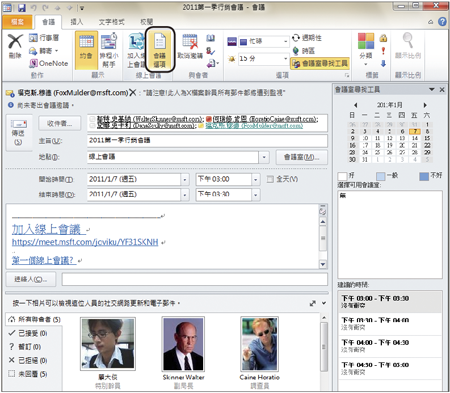Click the Check Names icon
This screenshot has width=450, height=393.
coord(210,51)
